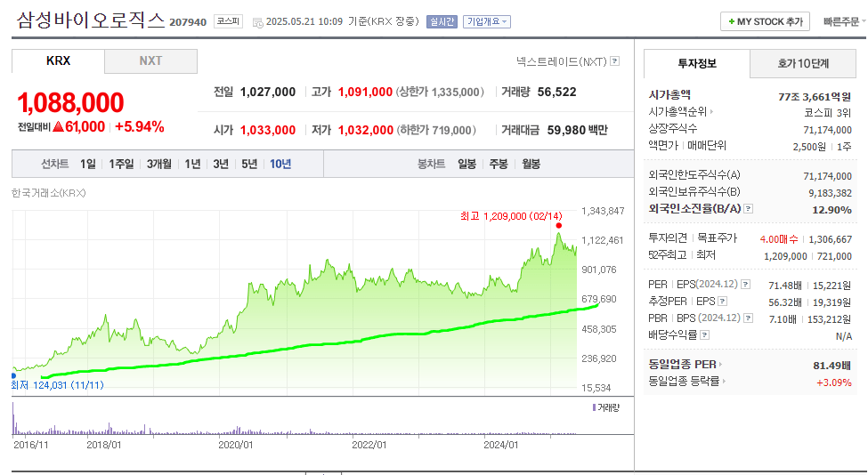Screen dimensions: 868x475
Task: Click the 한국거래소(KRX) chart caption
Action: pos(49,193)
